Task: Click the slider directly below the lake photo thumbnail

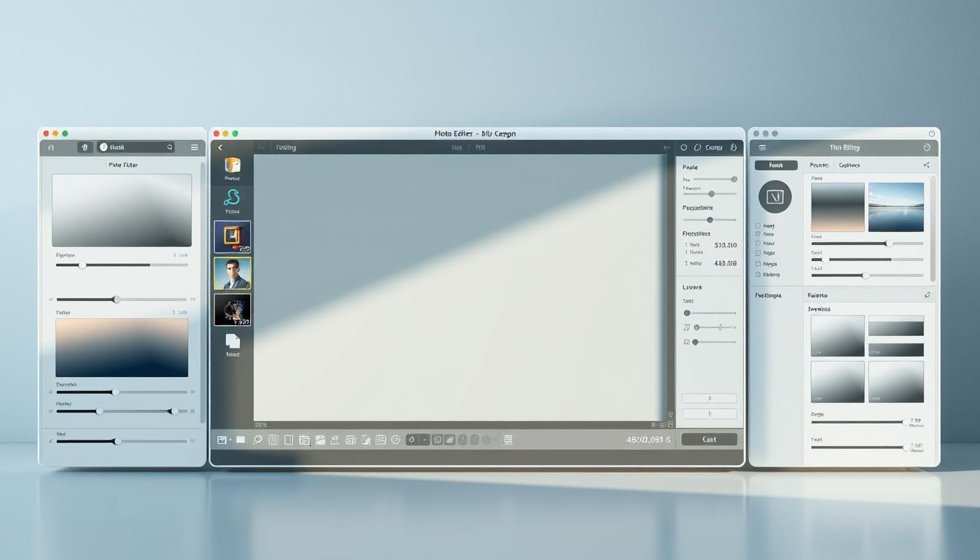Action: pyautogui.click(x=867, y=244)
